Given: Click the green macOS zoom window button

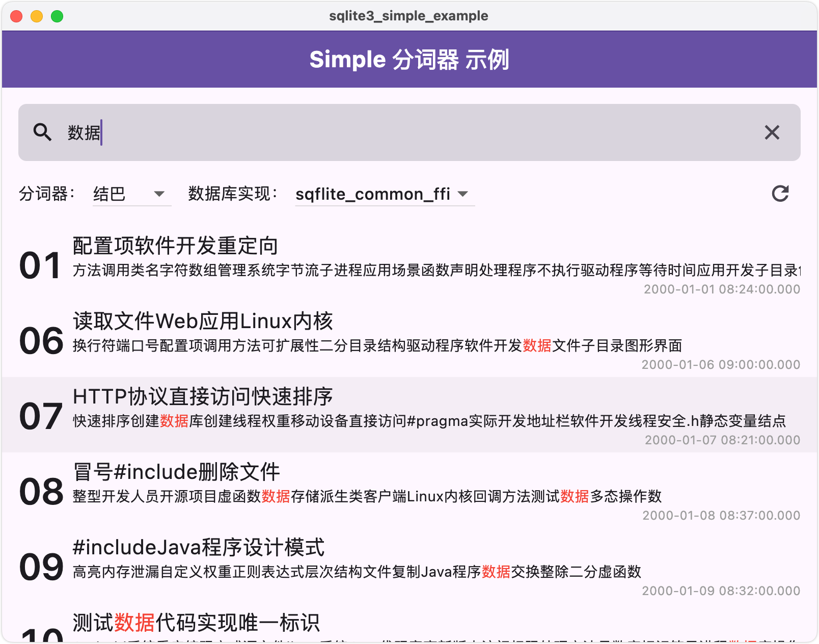Looking at the screenshot, I should tap(57, 16).
